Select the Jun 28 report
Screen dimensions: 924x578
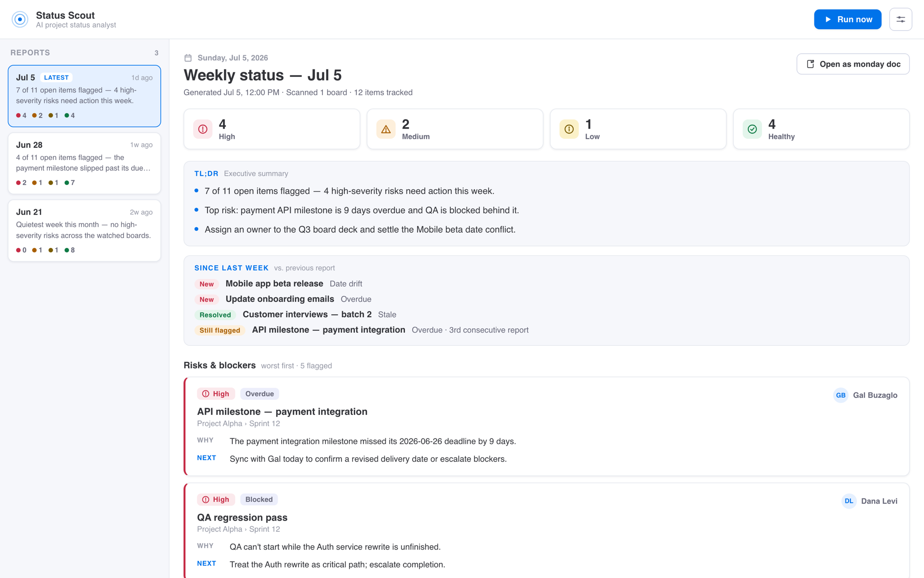click(x=85, y=163)
